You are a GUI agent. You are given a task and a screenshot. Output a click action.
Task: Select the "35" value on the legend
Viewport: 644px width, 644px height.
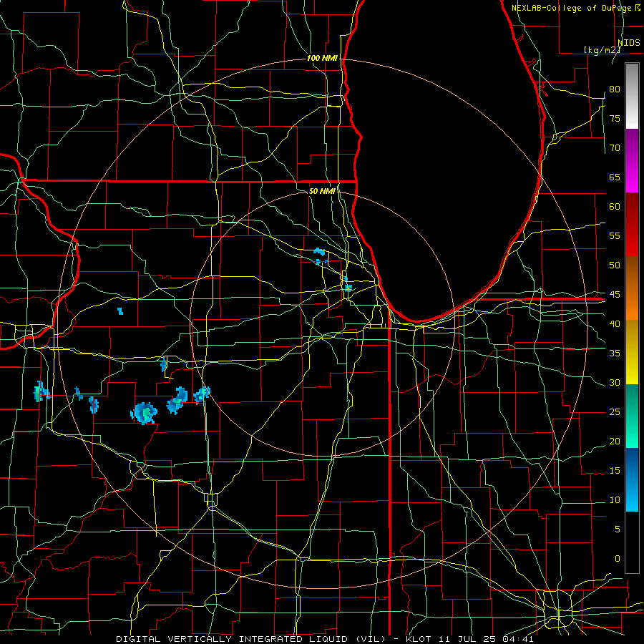[x=615, y=353]
